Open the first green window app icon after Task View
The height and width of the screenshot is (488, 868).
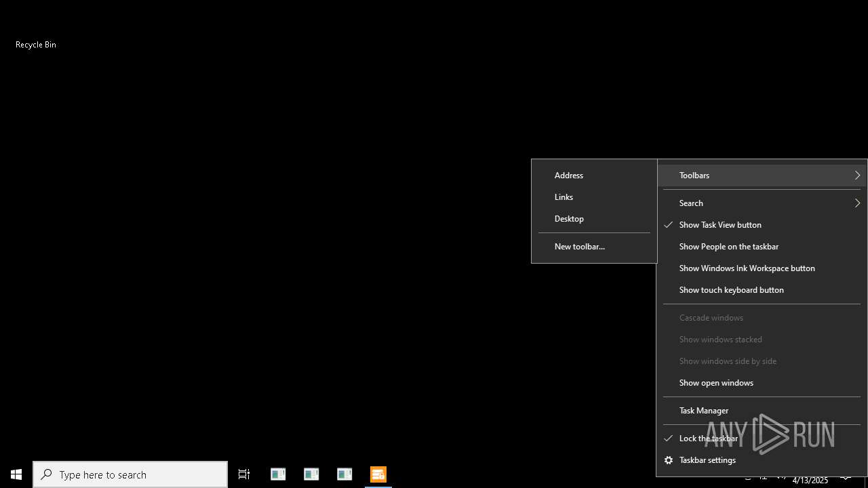pos(278,474)
